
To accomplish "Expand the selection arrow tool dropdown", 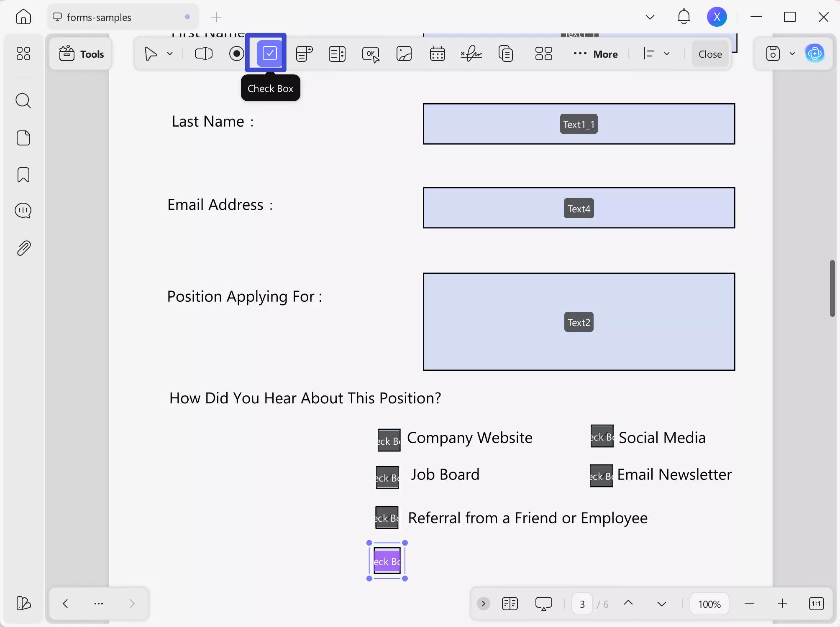I will (170, 54).
